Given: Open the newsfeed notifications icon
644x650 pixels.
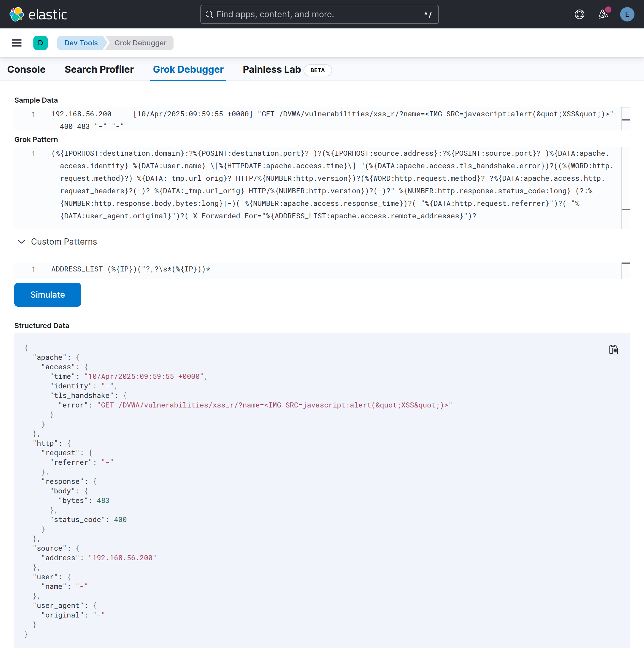Looking at the screenshot, I should point(603,14).
